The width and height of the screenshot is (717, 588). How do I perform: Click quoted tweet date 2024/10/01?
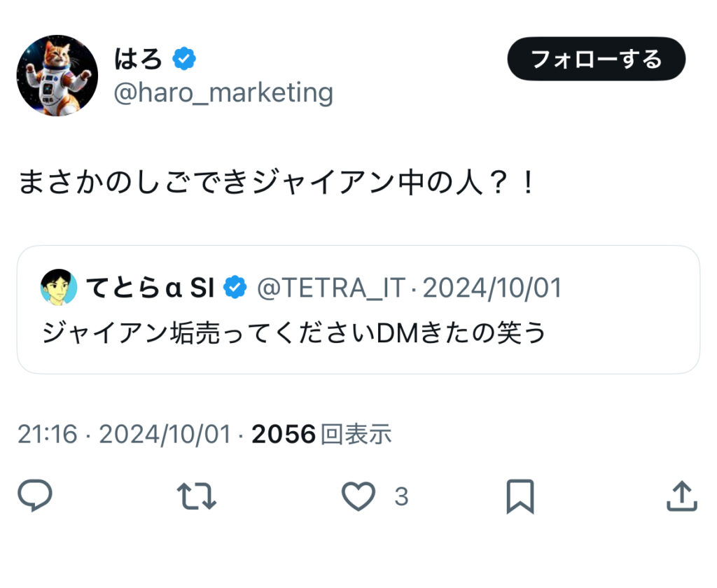(x=492, y=288)
